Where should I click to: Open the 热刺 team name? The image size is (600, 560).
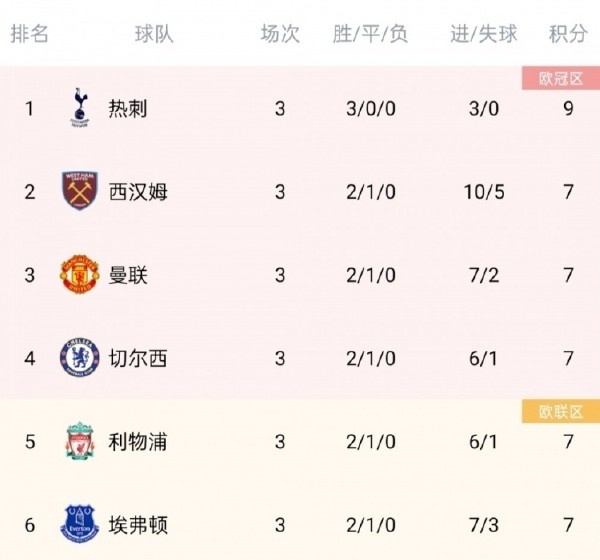pyautogui.click(x=128, y=108)
